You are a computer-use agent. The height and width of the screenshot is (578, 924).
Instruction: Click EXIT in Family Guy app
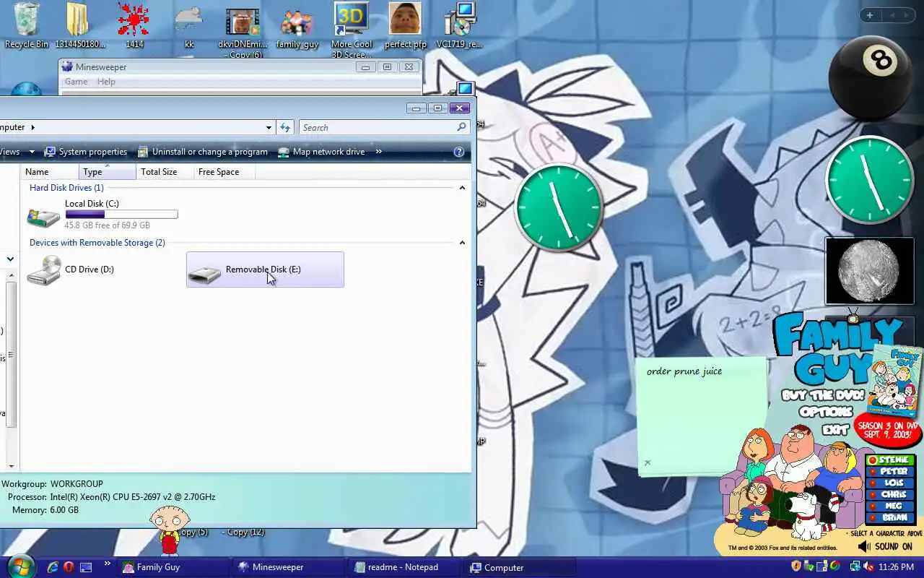836,429
